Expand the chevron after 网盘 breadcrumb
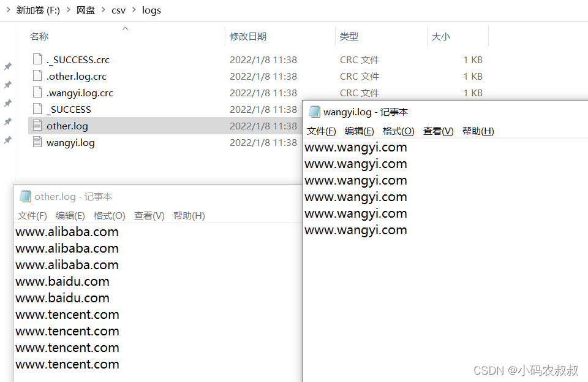 point(103,10)
